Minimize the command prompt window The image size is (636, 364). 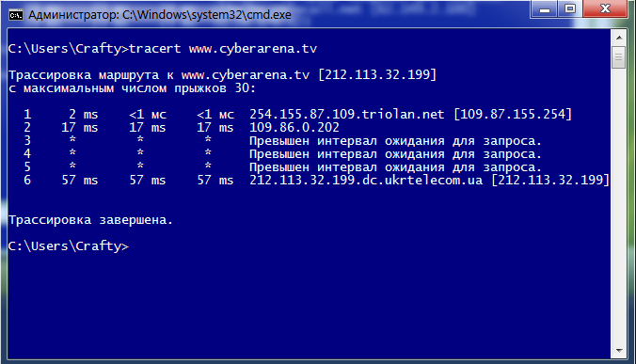545,8
